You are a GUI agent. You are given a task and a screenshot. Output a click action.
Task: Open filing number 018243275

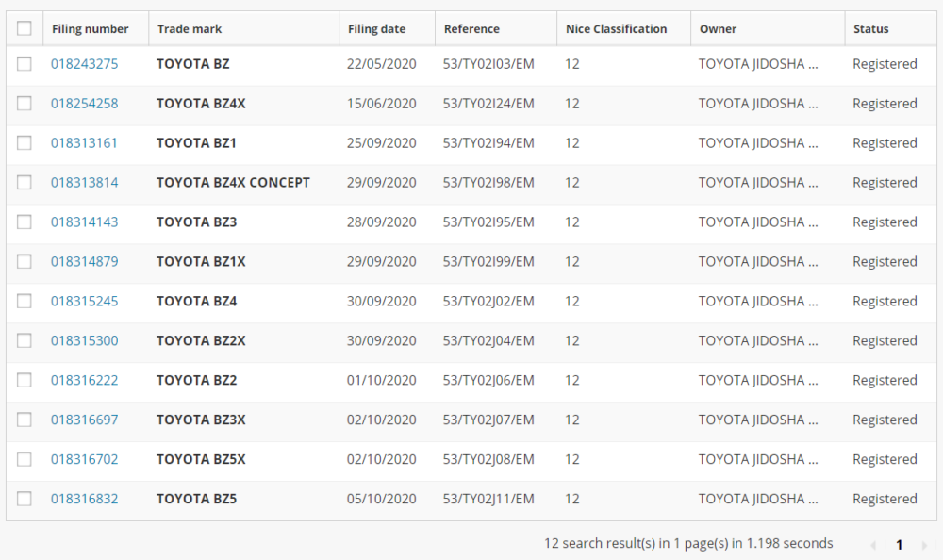click(x=84, y=64)
